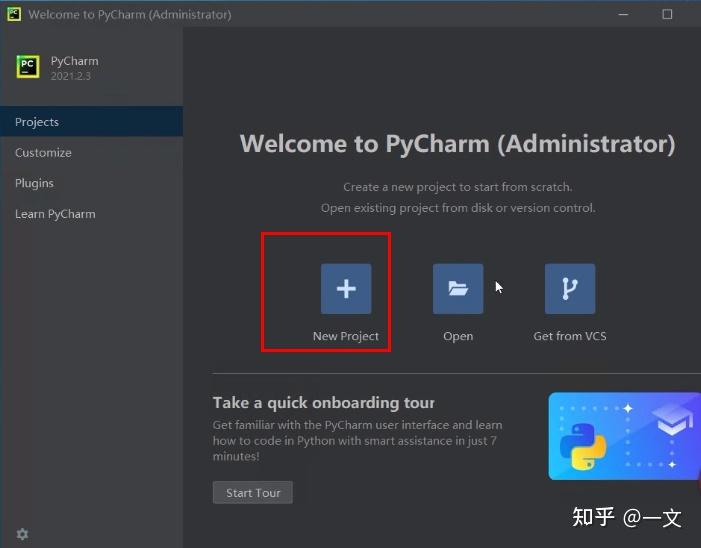The width and height of the screenshot is (701, 548).
Task: Go to Learn PyCharm section
Action: click(91, 214)
